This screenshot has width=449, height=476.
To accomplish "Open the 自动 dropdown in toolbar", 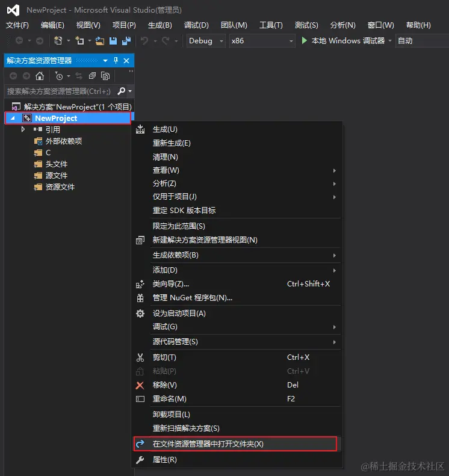I will pos(422,41).
